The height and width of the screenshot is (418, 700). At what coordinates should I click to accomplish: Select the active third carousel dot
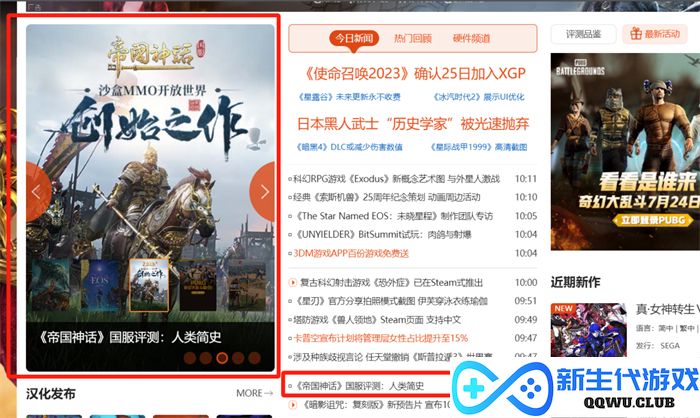222,358
